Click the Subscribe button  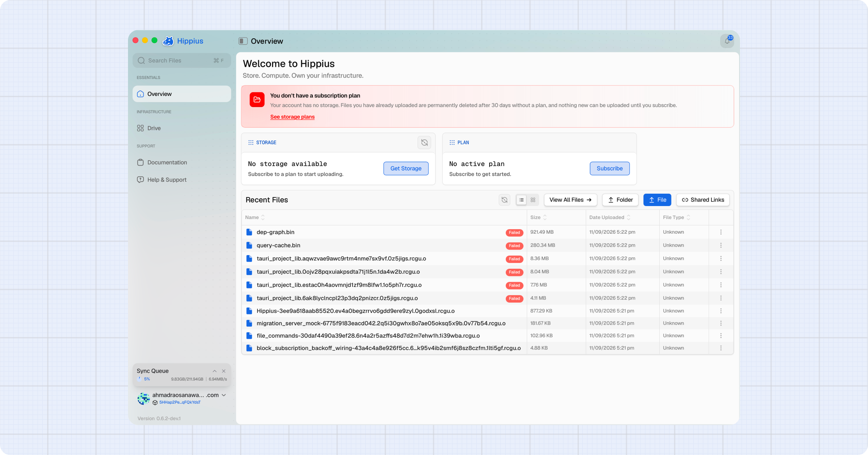tap(609, 169)
